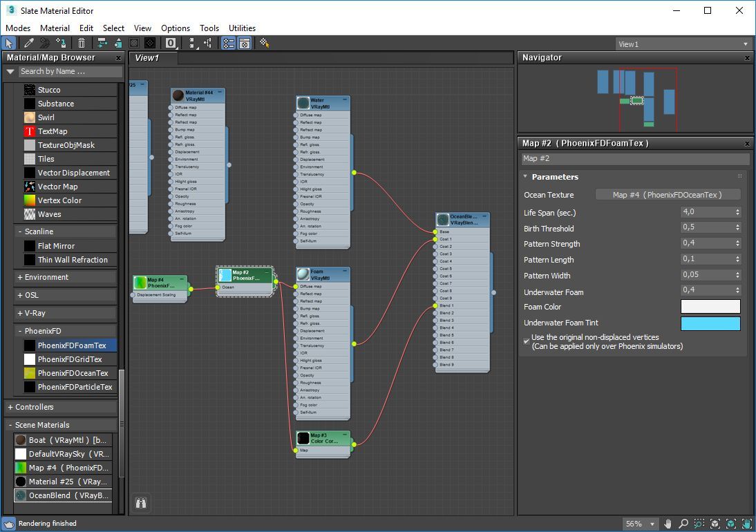
Task: Open the Foam Color swatch
Action: coord(710,307)
